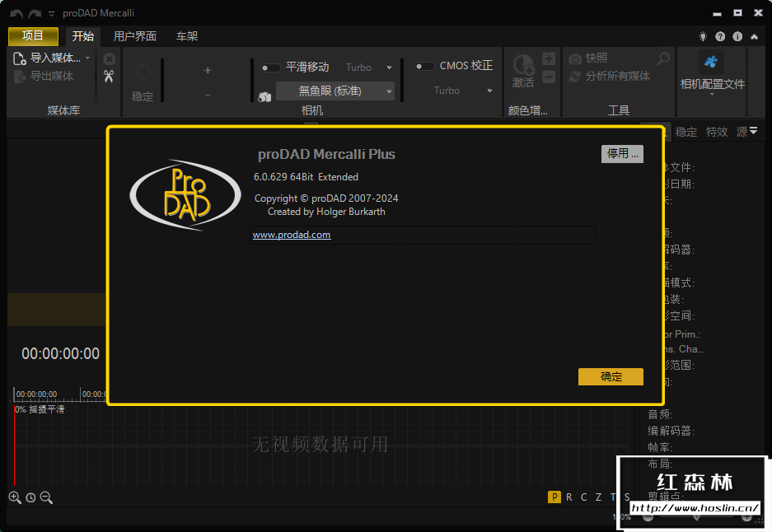772x532 pixels.
Task: Click the 导出媒体 export media button
Action: coord(44,77)
